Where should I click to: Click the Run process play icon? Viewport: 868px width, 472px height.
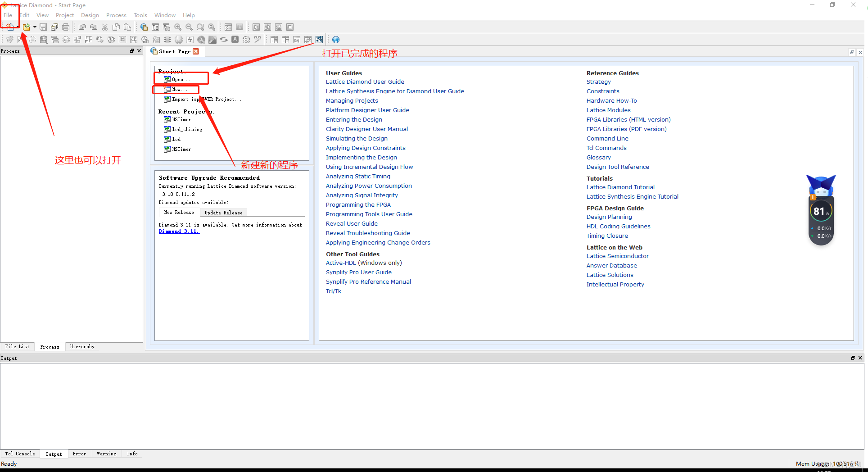256,27
